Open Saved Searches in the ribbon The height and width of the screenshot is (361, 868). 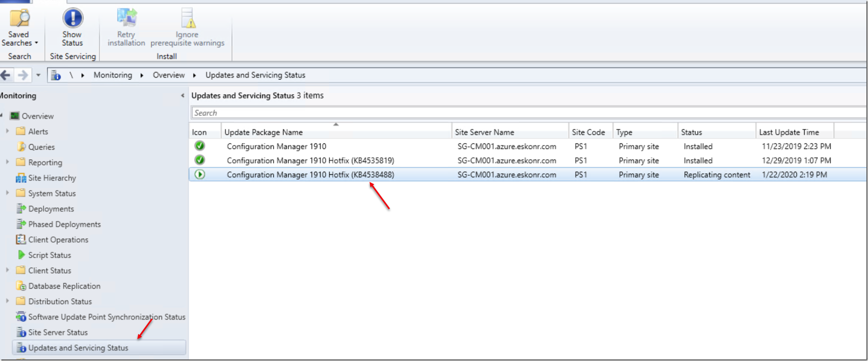pos(19,28)
